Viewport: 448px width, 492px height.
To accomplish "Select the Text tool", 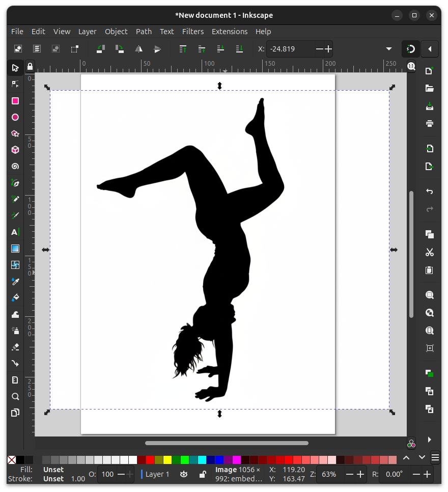I will click(x=15, y=232).
